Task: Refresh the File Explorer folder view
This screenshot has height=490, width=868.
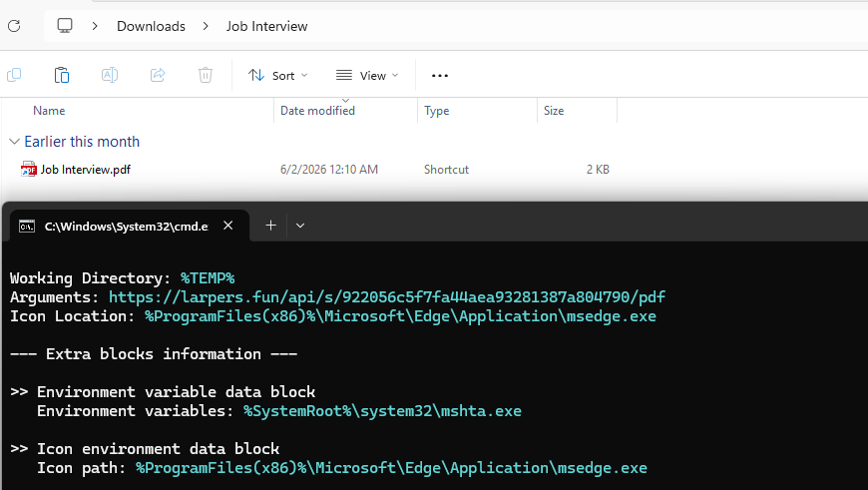Action: 14,26
